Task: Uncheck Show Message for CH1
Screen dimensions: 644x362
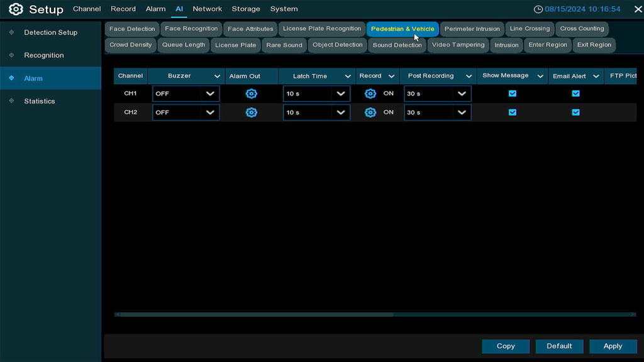Action: (513, 94)
